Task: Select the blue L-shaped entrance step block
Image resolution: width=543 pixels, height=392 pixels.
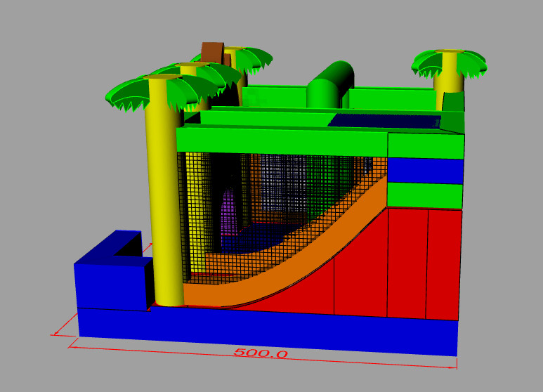Action: coord(113,270)
